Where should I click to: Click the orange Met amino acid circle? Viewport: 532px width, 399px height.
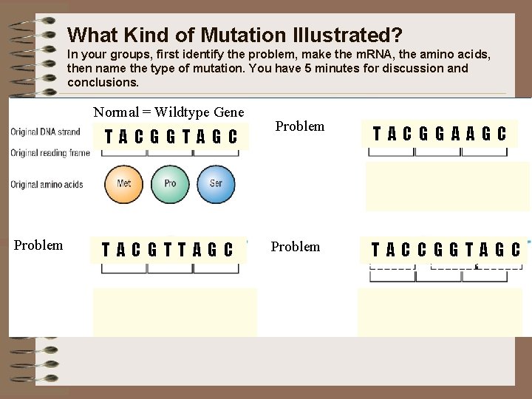(124, 184)
